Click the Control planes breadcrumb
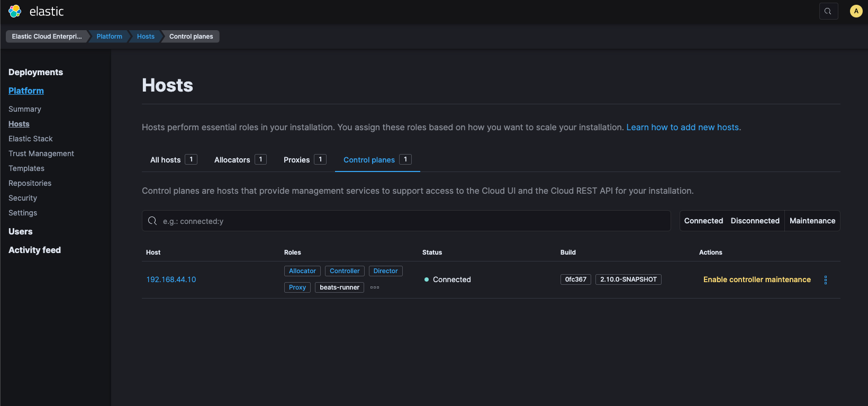868x406 pixels. tap(191, 37)
